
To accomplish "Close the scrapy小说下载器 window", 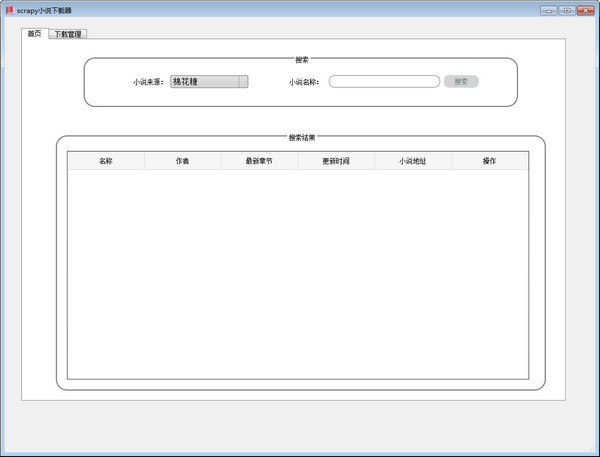I will pyautogui.click(x=586, y=10).
